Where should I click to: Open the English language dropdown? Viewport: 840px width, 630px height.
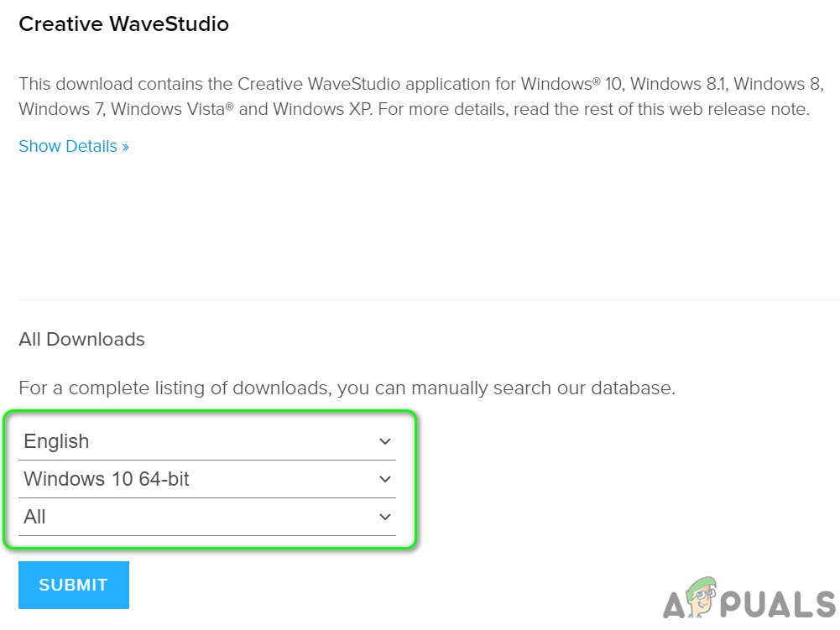tap(207, 441)
